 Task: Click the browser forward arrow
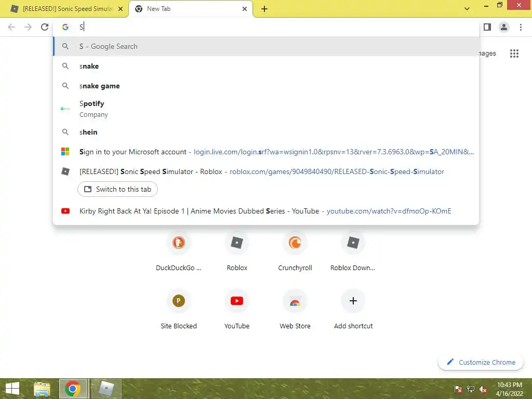(28, 27)
